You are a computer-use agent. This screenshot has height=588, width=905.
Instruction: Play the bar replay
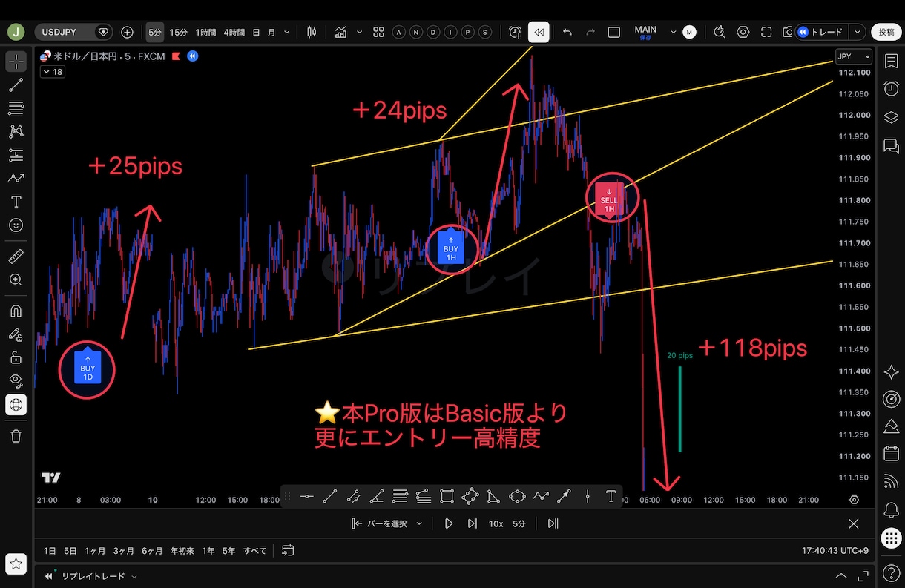pyautogui.click(x=448, y=523)
